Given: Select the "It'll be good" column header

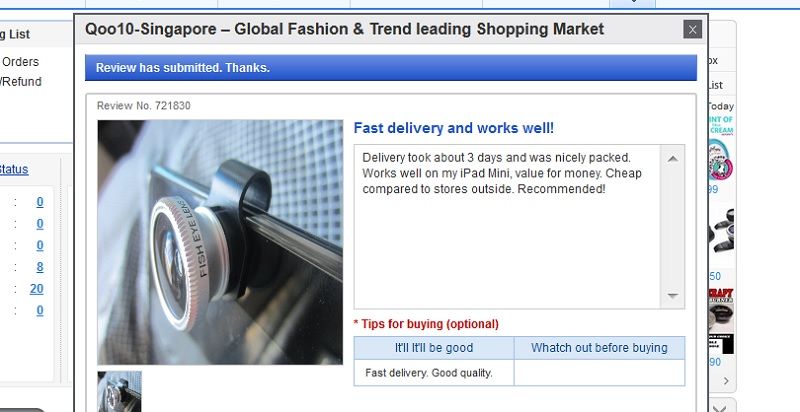Looking at the screenshot, I should [433, 348].
